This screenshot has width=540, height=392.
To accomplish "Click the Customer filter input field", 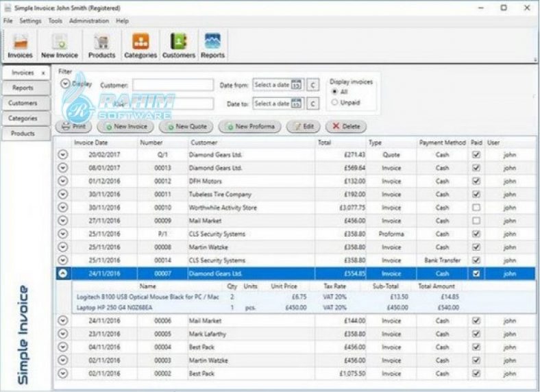I will click(x=173, y=85).
